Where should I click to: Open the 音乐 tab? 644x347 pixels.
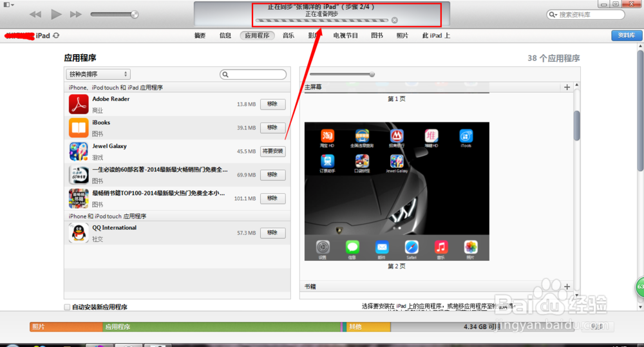coord(289,35)
